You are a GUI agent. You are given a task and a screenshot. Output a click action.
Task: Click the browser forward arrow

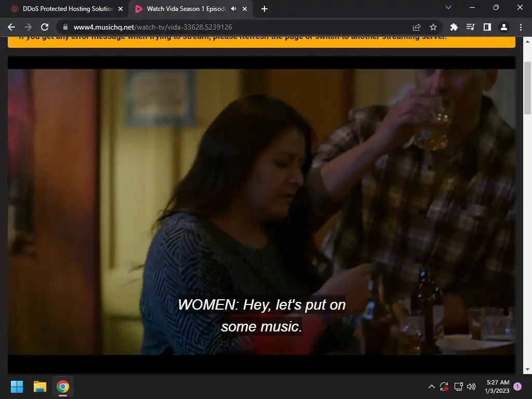[x=28, y=27]
